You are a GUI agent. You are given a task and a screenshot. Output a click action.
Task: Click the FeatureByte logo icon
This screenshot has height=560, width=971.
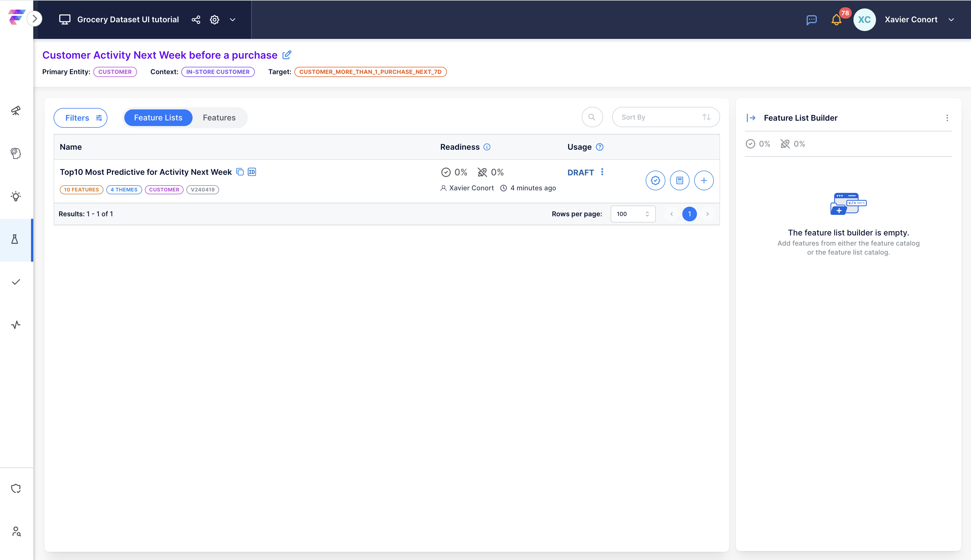pos(16,17)
